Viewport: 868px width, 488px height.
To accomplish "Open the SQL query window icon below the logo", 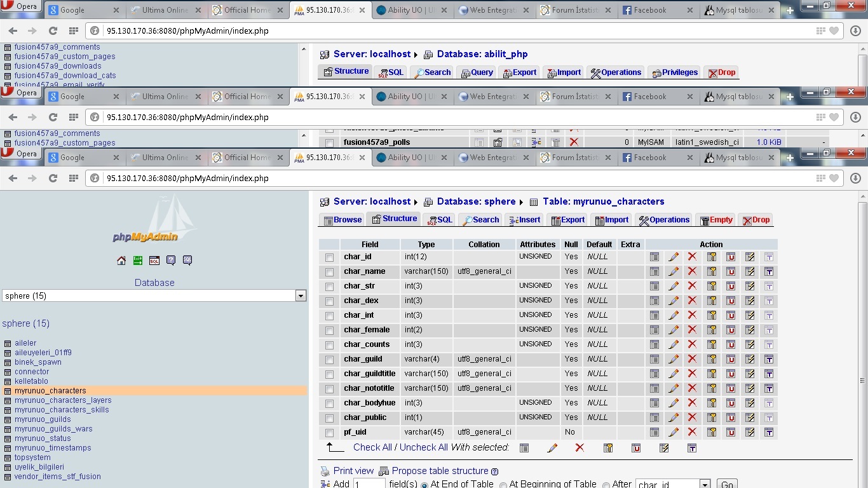I will [154, 261].
